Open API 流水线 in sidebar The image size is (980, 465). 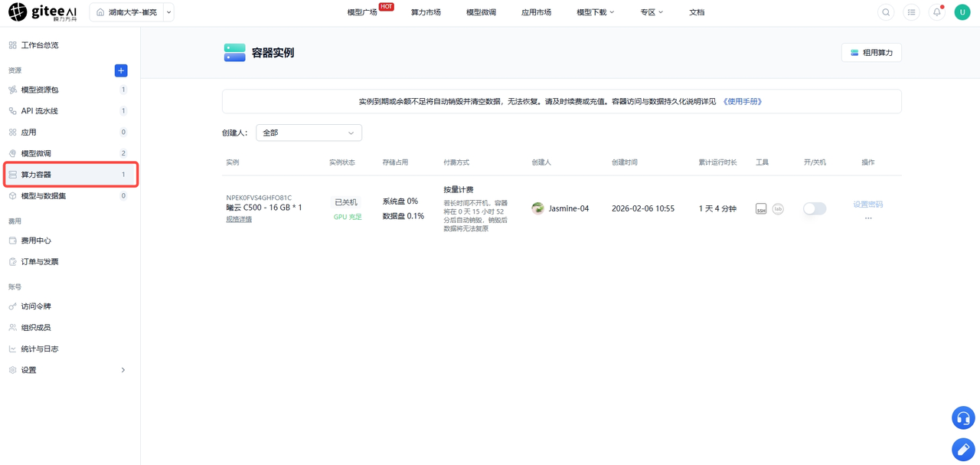[x=70, y=111]
